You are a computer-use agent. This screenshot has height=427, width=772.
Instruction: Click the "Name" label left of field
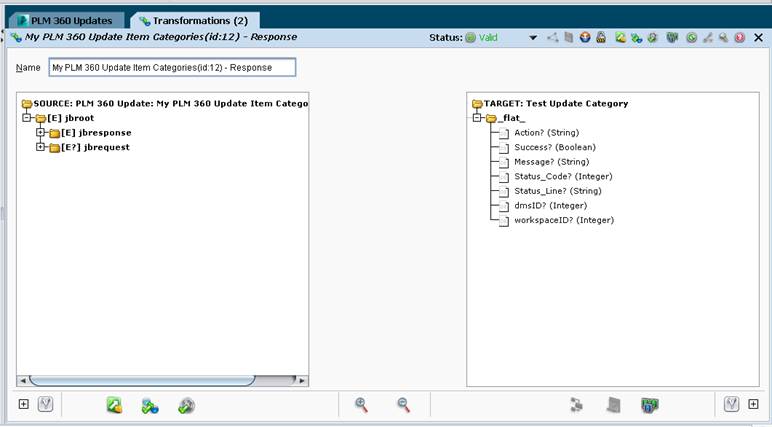[x=28, y=67]
